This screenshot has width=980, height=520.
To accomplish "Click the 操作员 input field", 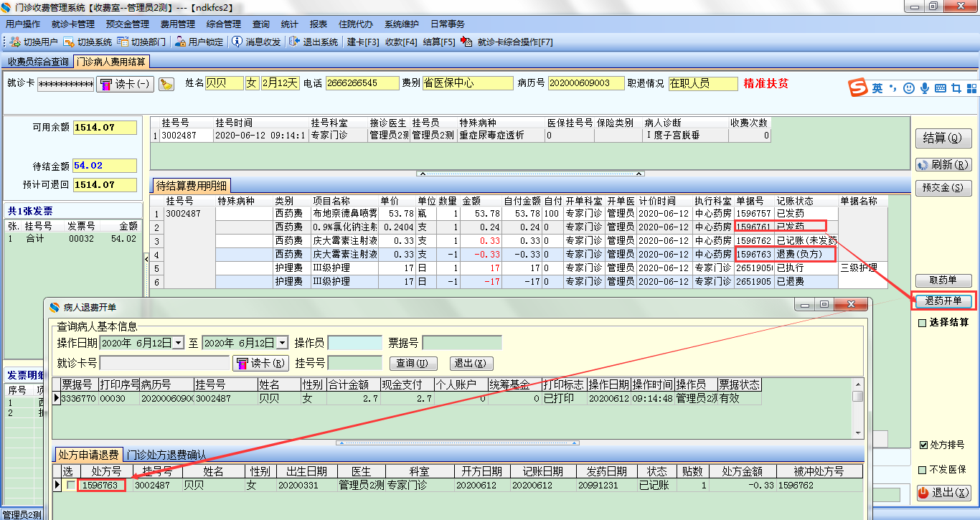I will coord(354,343).
